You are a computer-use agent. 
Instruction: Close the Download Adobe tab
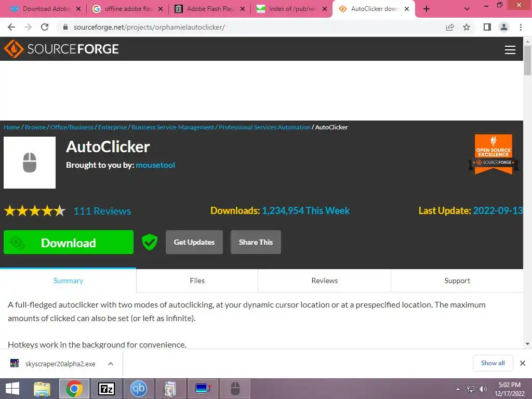(x=78, y=9)
